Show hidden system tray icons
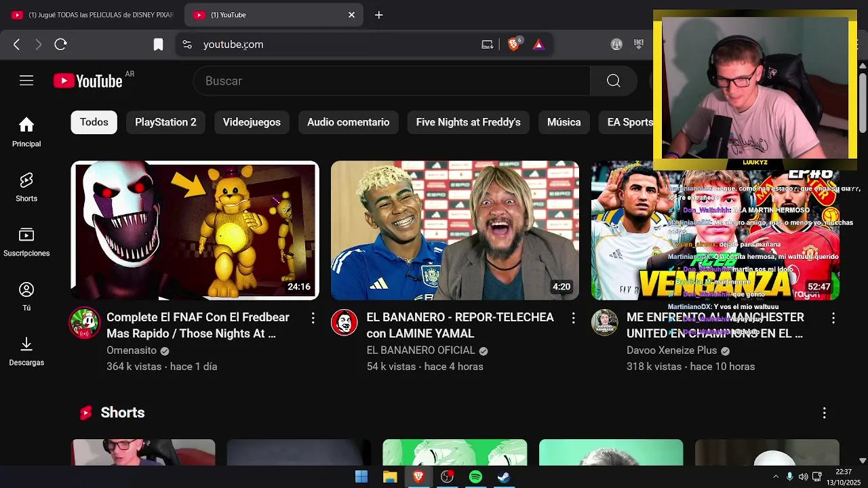The image size is (868, 488). 776,477
